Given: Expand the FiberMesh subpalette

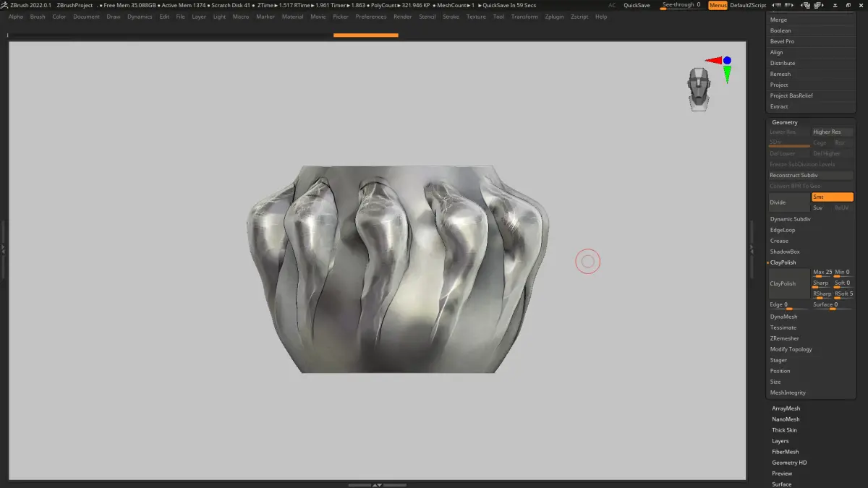Looking at the screenshot, I should (x=786, y=452).
